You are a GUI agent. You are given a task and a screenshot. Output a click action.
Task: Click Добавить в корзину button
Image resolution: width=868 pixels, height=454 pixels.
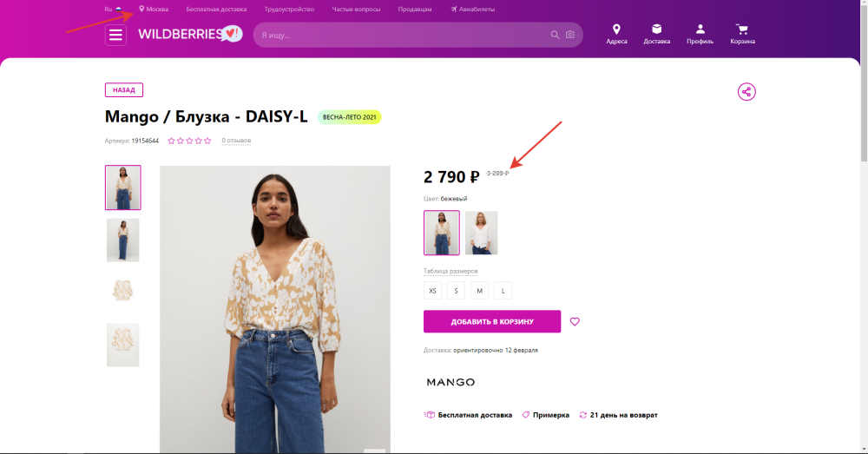pos(492,322)
